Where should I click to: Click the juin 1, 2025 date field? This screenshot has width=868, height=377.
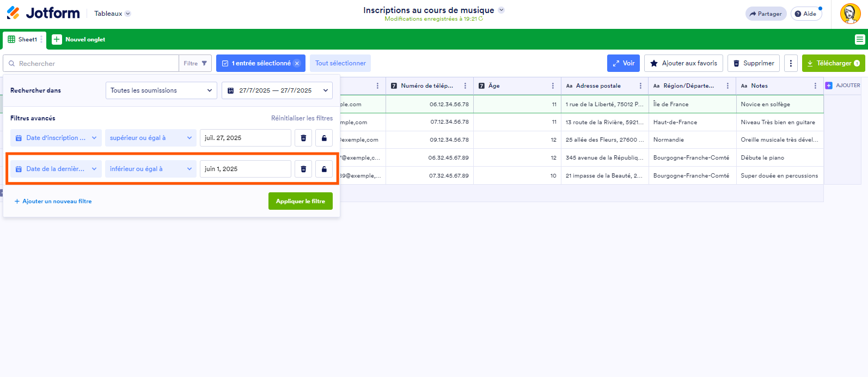(246, 169)
